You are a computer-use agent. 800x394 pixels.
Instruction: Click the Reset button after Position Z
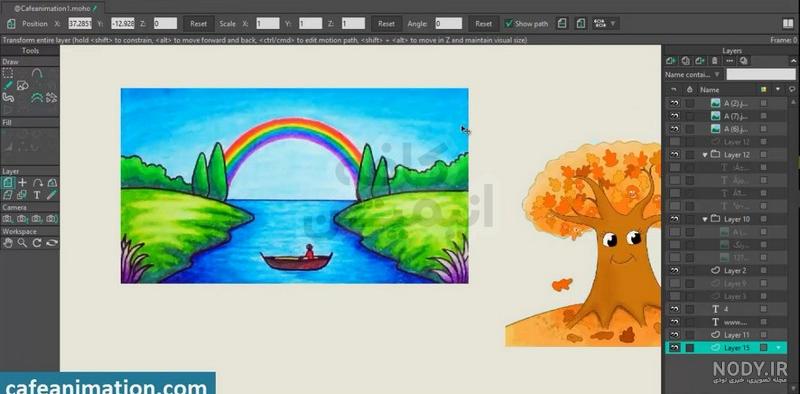pos(198,23)
